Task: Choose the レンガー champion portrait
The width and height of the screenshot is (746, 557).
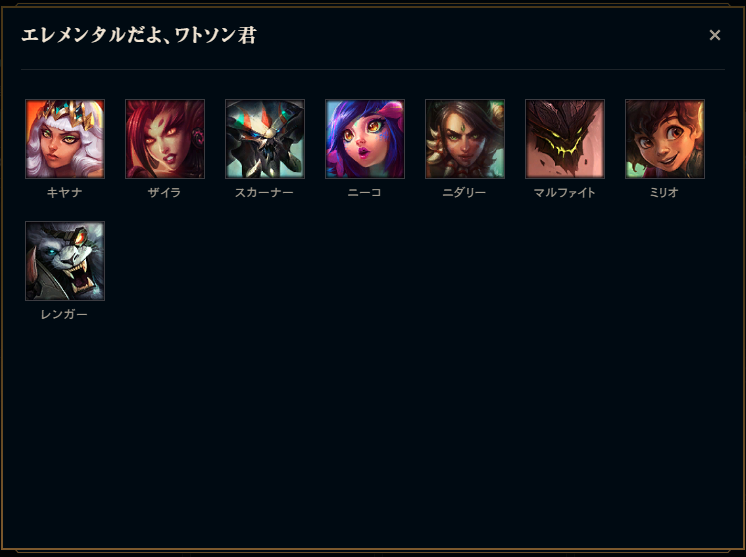Action: (65, 261)
